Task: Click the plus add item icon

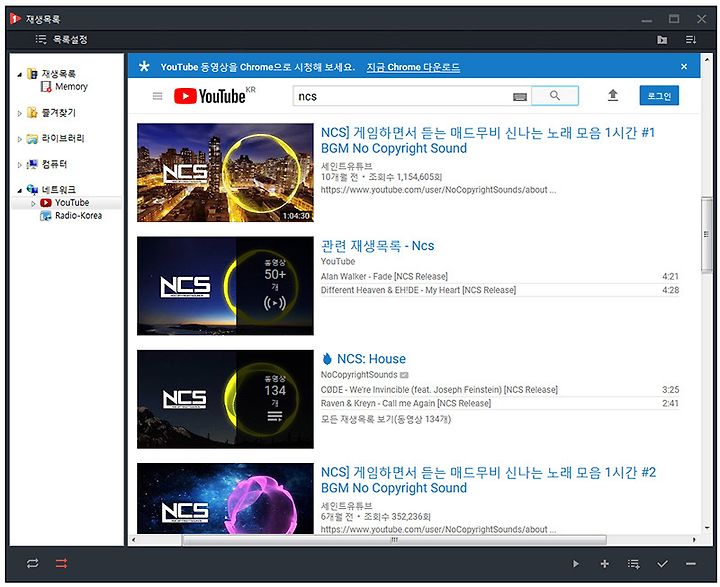Action: point(604,564)
